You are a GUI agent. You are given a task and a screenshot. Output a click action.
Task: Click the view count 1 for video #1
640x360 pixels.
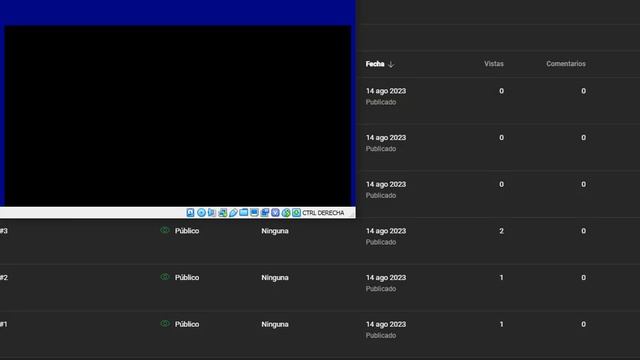tap(501, 324)
